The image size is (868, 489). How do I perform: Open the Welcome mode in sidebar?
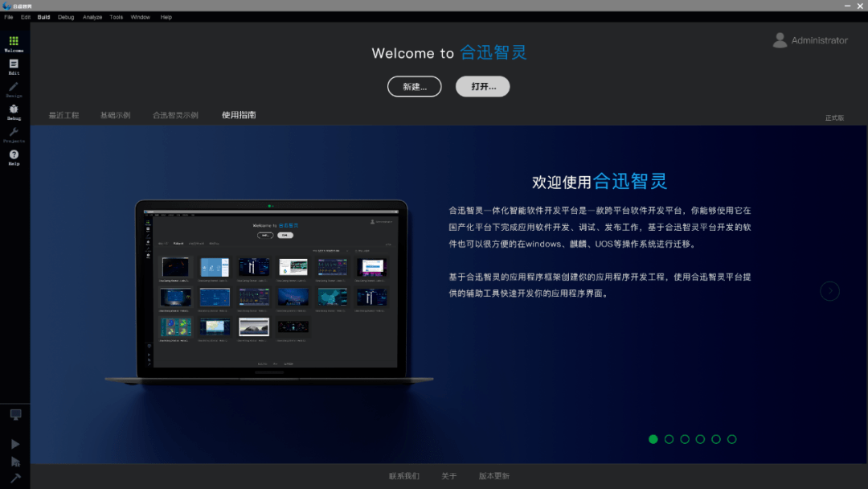14,43
